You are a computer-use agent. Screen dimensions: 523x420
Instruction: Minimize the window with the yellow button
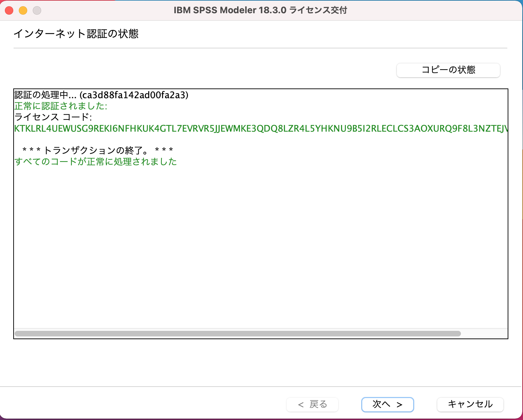23,10
